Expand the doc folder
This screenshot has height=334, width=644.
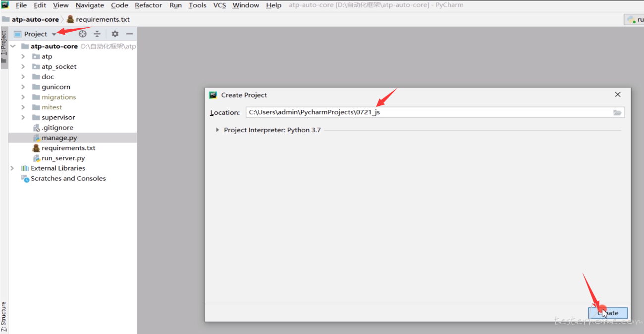click(x=23, y=77)
